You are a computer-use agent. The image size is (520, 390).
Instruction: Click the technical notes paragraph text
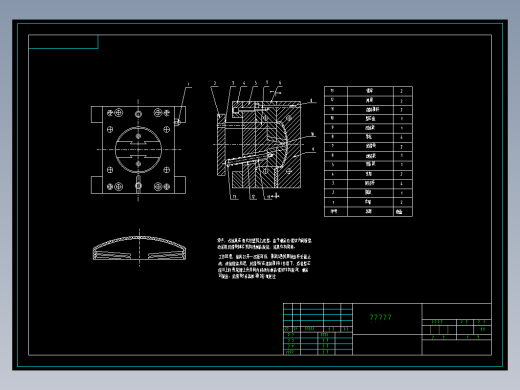(264, 258)
